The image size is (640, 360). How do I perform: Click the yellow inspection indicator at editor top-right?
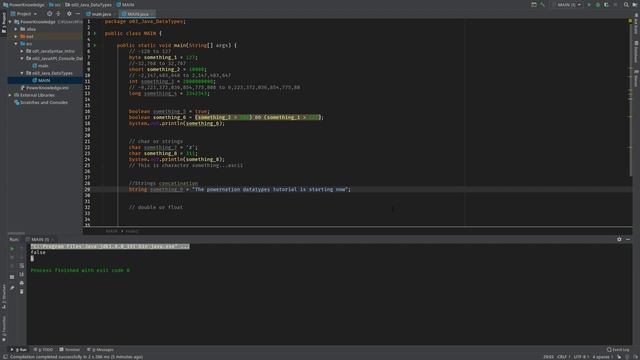[x=630, y=20]
